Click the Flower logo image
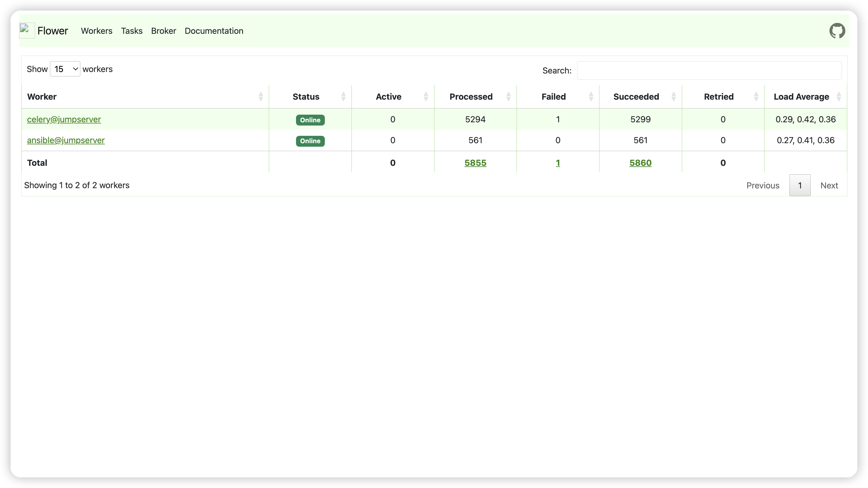The height and width of the screenshot is (488, 868). pyautogui.click(x=27, y=31)
